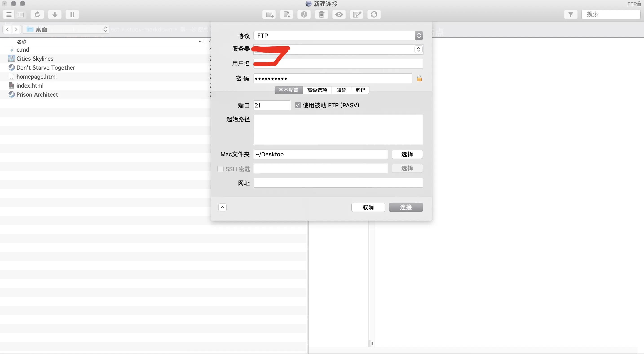Delete selection with the trash icon
The height and width of the screenshot is (354, 644).
coord(321,15)
